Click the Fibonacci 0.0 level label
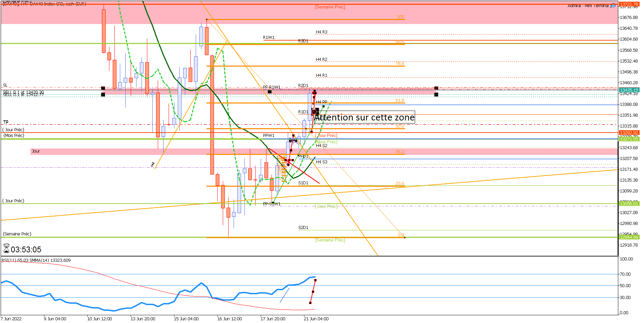Viewport: 644px width, 323px height. tap(401, 235)
